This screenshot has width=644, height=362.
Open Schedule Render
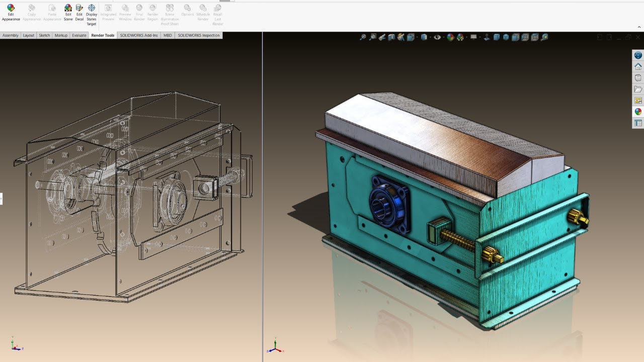(x=203, y=13)
